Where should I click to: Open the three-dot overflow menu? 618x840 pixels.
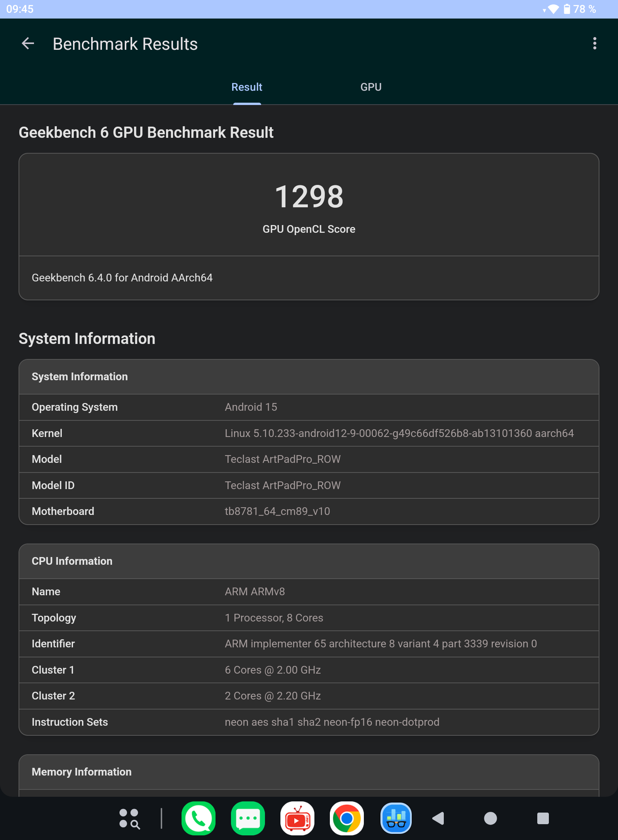594,44
